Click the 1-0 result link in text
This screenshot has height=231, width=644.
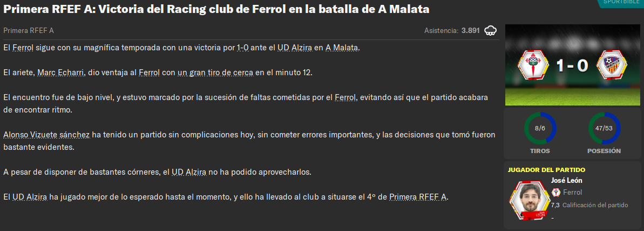243,48
